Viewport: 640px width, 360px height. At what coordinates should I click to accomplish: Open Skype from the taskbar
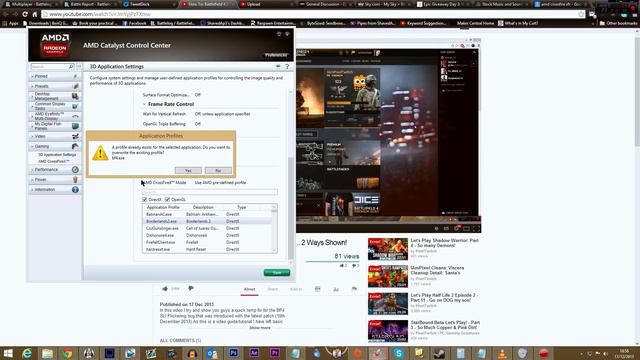tap(398, 353)
